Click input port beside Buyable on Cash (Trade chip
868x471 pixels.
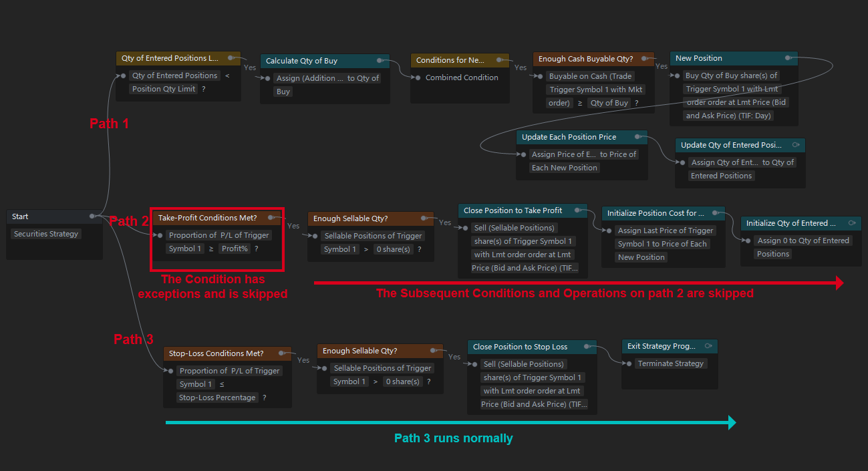point(541,76)
